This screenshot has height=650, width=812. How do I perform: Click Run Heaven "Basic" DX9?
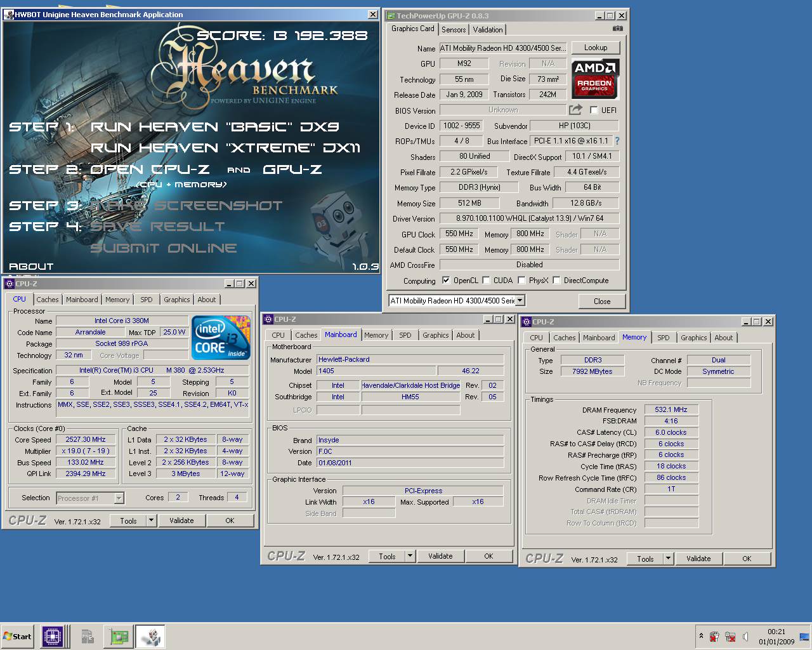pyautogui.click(x=215, y=127)
